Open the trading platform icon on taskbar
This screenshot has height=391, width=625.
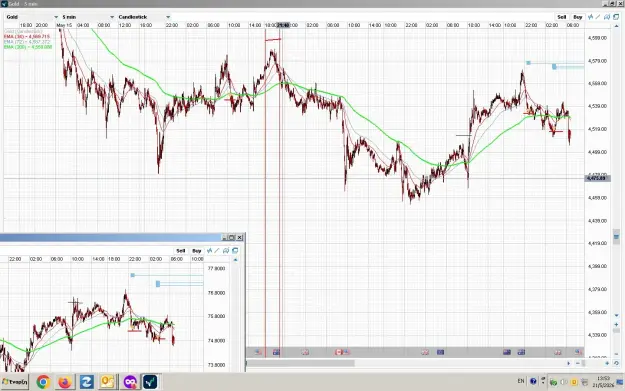tap(150, 382)
